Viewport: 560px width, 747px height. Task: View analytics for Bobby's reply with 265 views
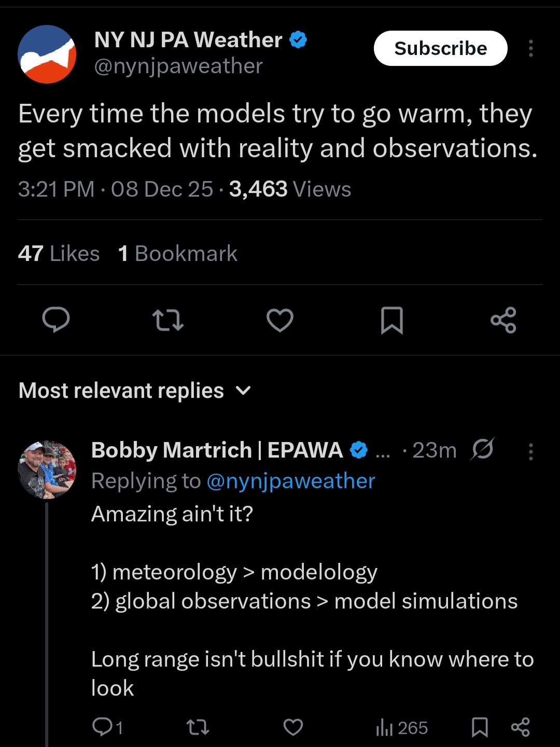point(402,728)
